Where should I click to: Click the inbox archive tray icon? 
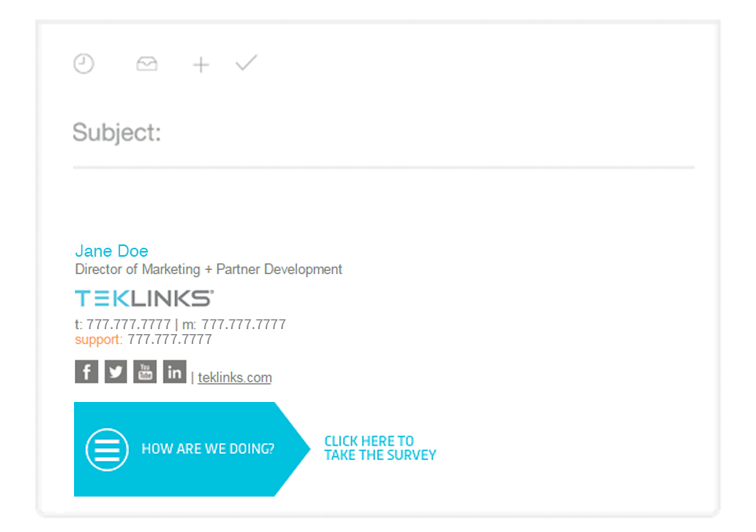click(x=147, y=64)
